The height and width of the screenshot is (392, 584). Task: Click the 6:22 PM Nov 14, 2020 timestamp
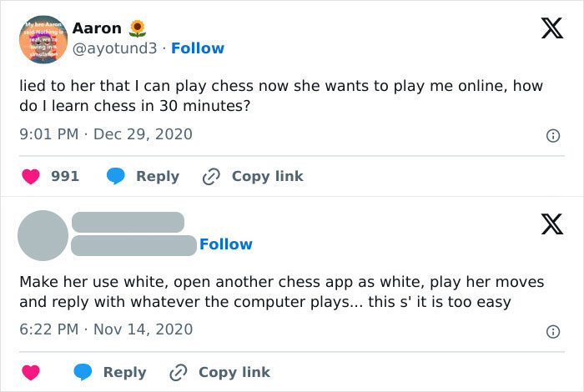coord(105,329)
